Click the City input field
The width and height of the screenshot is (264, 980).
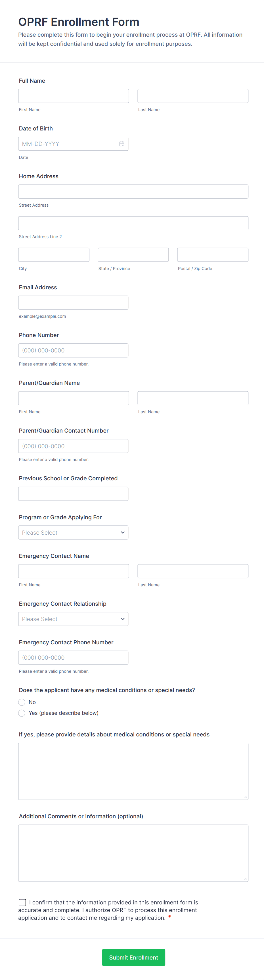54,255
